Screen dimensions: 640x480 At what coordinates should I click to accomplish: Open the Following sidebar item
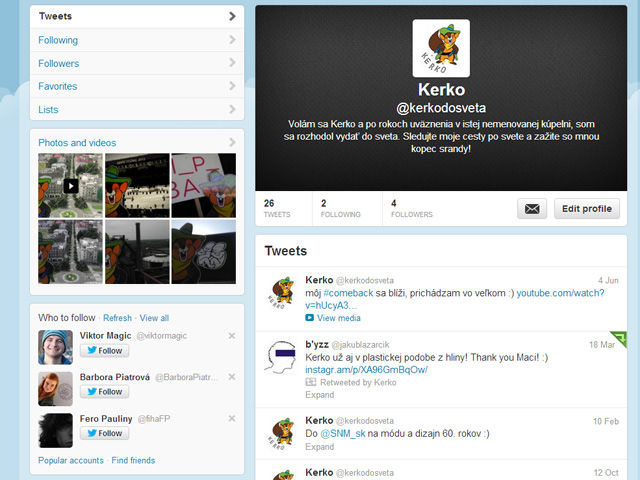click(137, 40)
